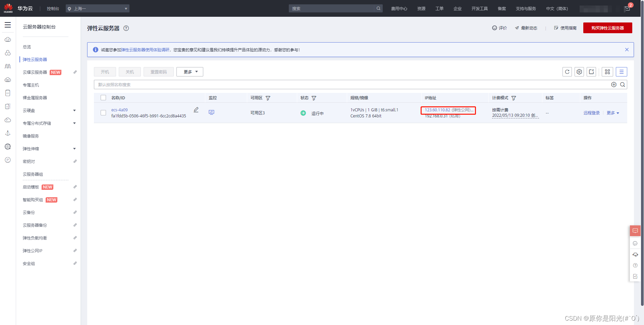The height and width of the screenshot is (325, 644).
Task: Click the export list icon
Action: click(591, 72)
